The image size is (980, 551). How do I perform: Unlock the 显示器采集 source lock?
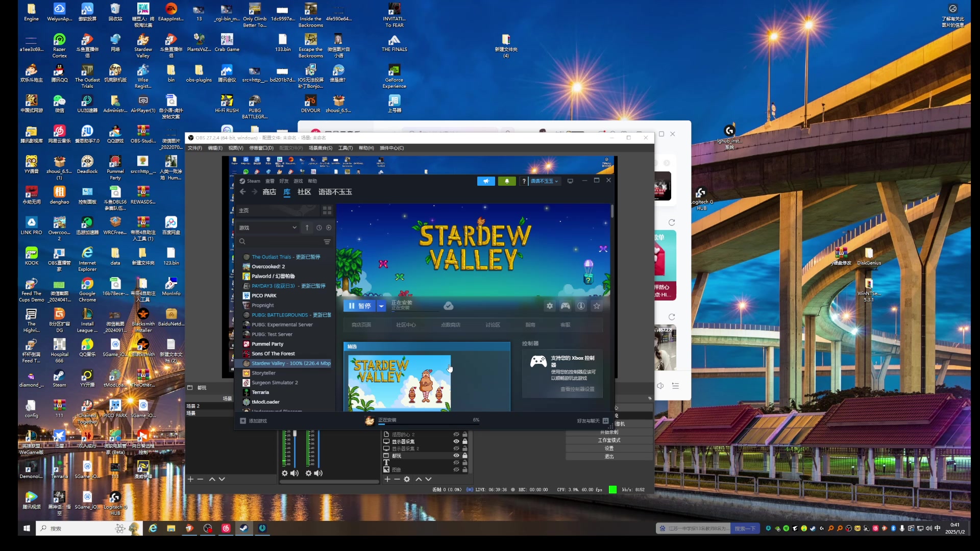(464, 441)
